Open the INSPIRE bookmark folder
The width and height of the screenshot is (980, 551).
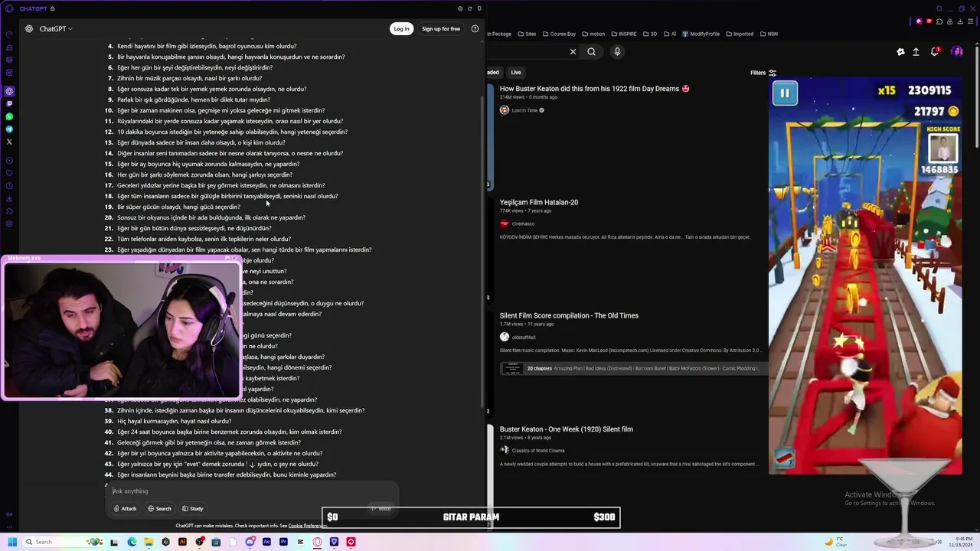pyautogui.click(x=623, y=34)
